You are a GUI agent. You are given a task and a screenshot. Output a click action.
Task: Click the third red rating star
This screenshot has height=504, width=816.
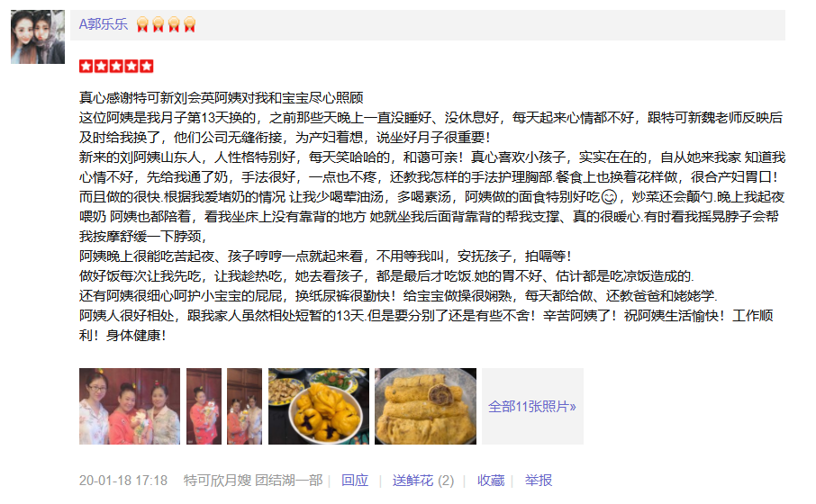116,66
